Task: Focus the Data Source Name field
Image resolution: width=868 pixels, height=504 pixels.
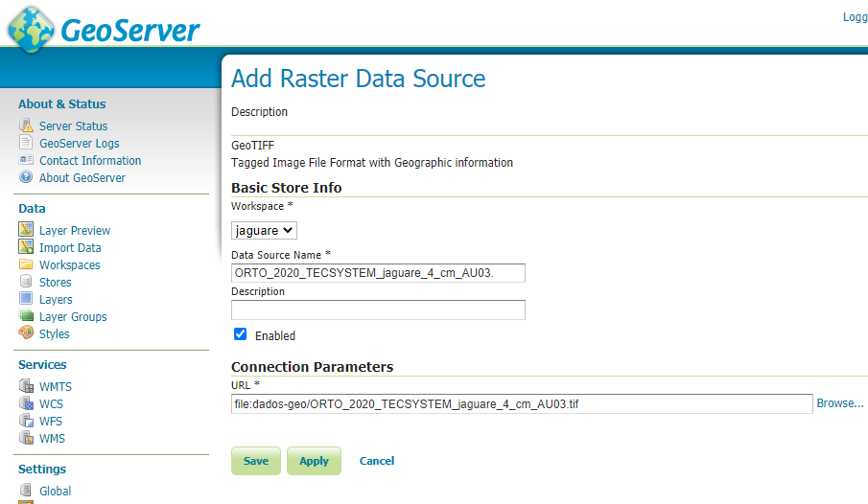Action: [x=378, y=273]
